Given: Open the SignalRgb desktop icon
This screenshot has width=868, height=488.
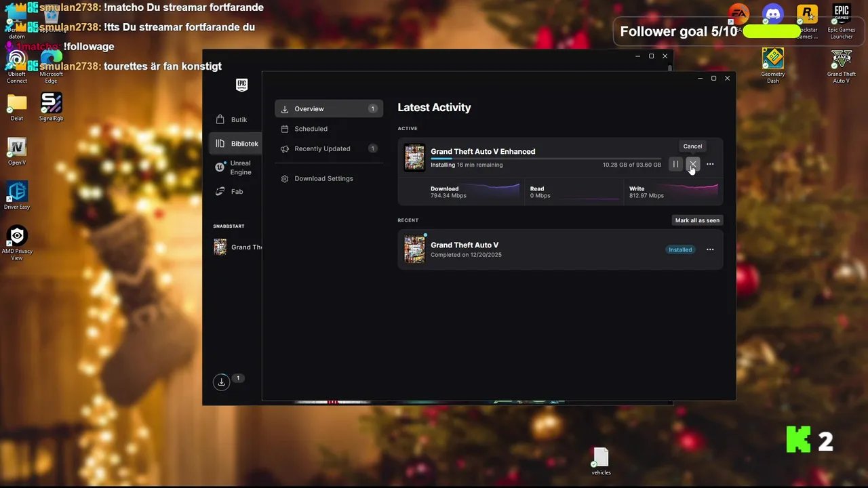Looking at the screenshot, I should (52, 107).
